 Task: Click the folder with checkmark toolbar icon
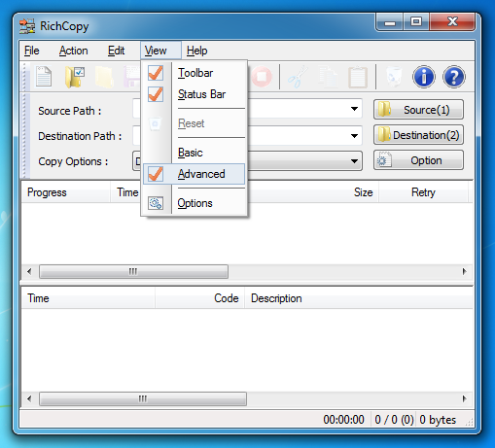click(x=74, y=77)
